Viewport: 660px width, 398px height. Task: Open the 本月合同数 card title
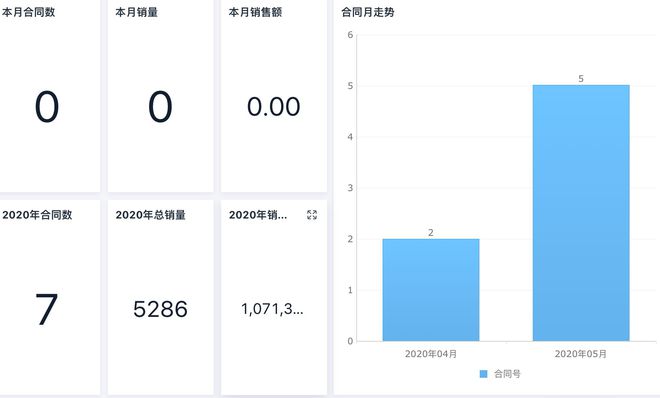(x=28, y=12)
